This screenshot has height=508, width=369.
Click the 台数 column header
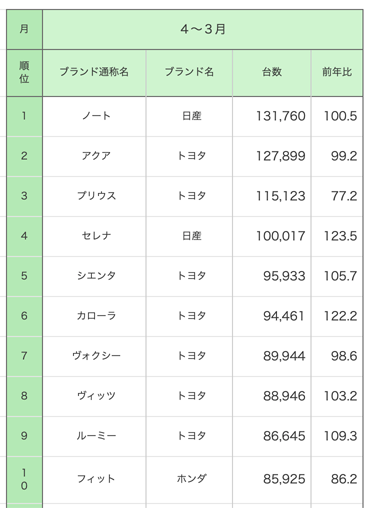272,73
